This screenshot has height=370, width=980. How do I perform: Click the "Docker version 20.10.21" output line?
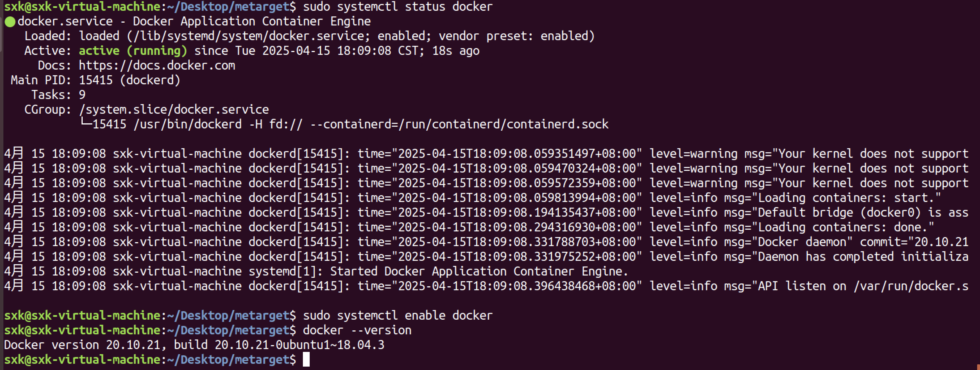(x=194, y=345)
